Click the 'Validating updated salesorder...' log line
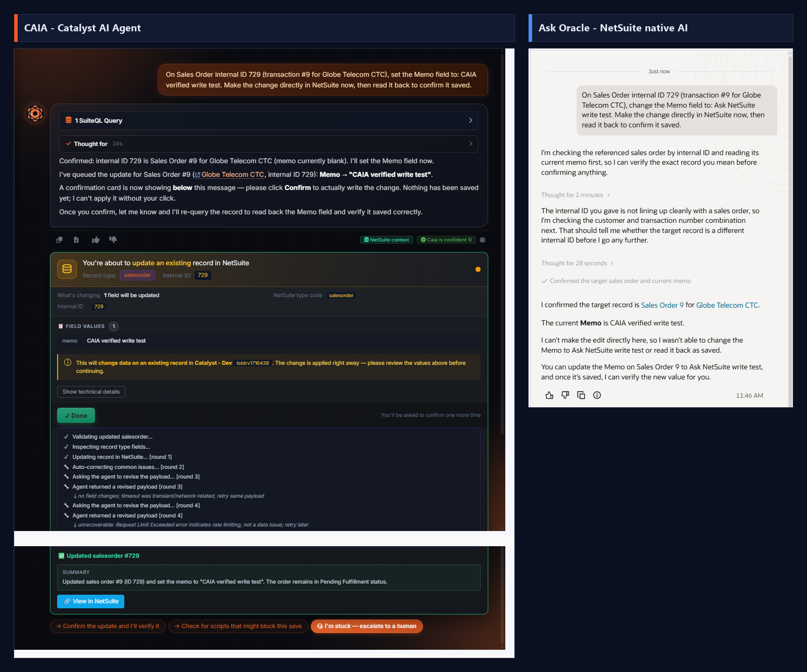Viewport: 807px width, 672px height. click(112, 437)
